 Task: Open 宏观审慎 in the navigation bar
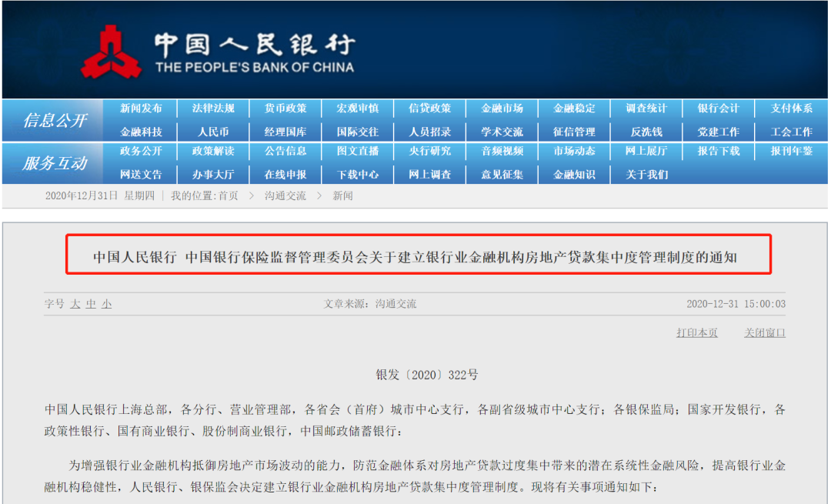point(358,108)
